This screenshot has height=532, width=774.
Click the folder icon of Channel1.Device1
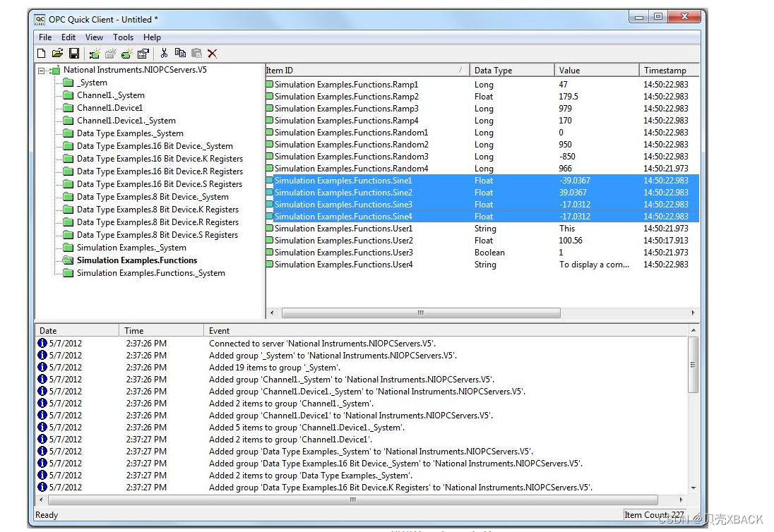pyautogui.click(x=68, y=108)
